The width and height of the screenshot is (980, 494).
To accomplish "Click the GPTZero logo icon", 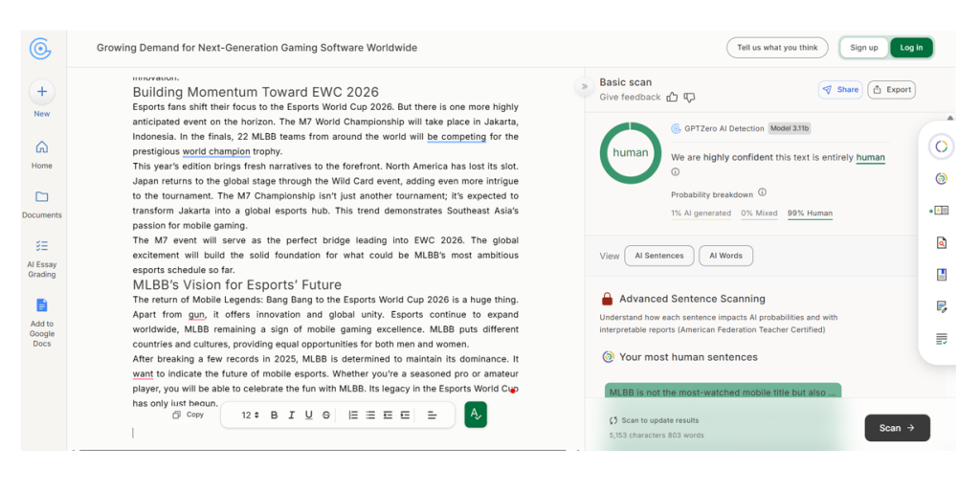I will [x=40, y=48].
